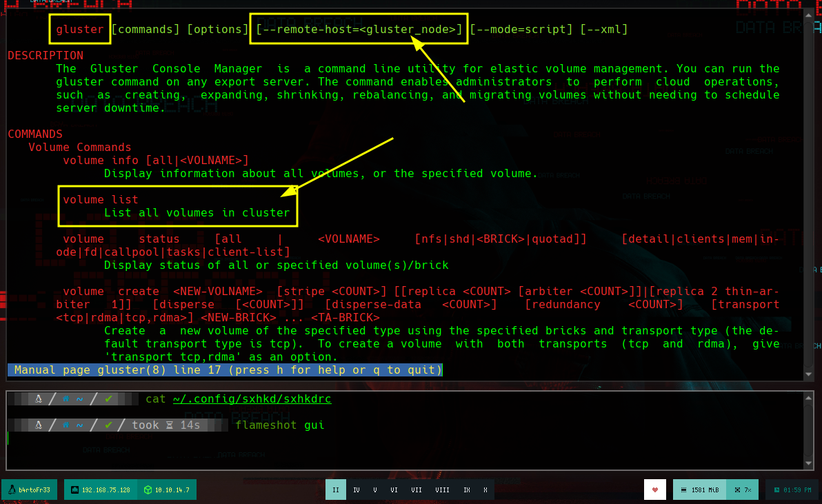The image size is (822, 504).
Task: Click the 'Volume Commands' subheading
Action: pyautogui.click(x=80, y=148)
